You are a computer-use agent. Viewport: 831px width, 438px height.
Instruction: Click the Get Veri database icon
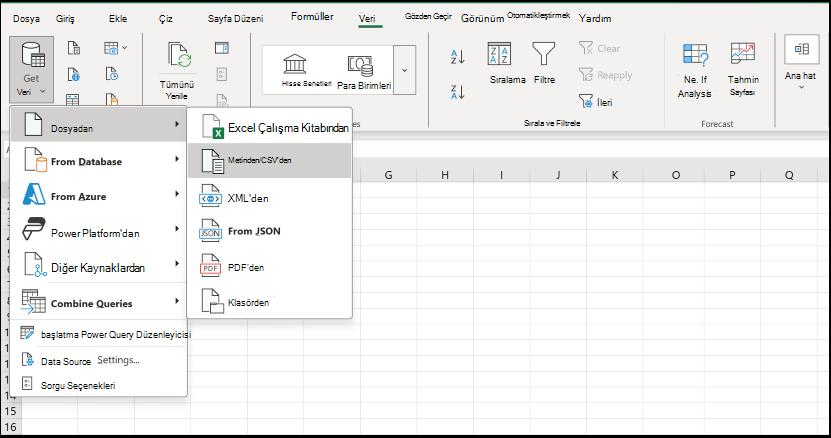32,55
